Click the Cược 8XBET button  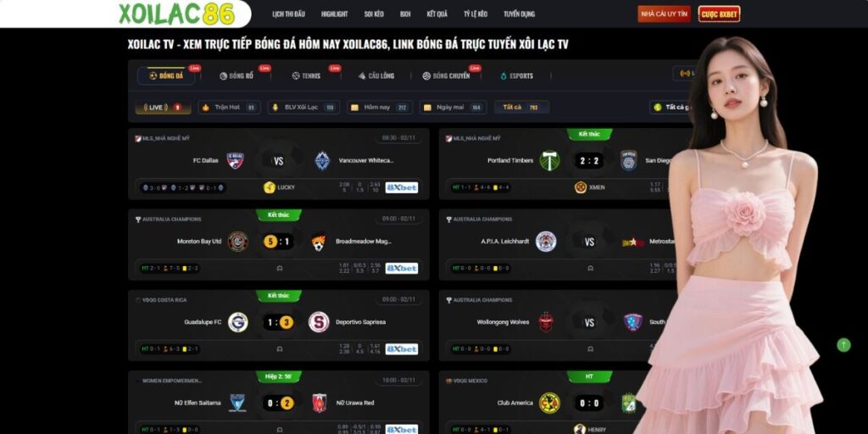(x=719, y=14)
